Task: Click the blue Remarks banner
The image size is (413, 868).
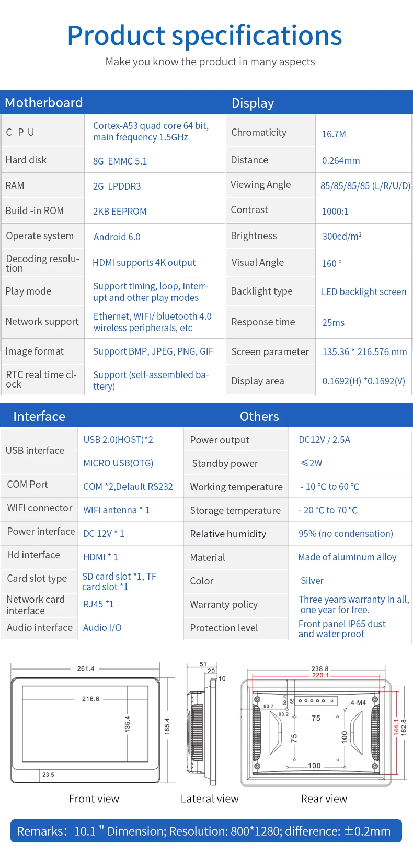Action: click(206, 830)
